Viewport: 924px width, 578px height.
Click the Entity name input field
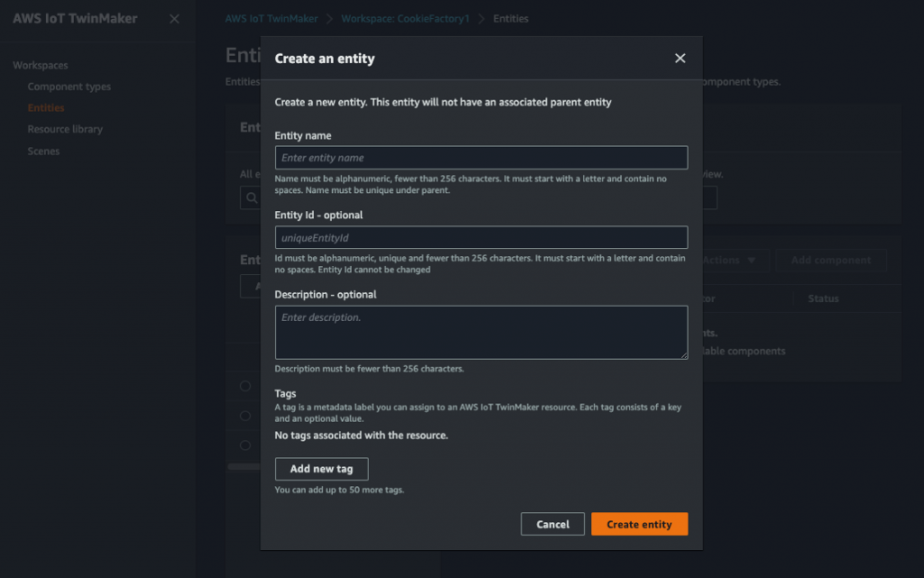coord(480,157)
